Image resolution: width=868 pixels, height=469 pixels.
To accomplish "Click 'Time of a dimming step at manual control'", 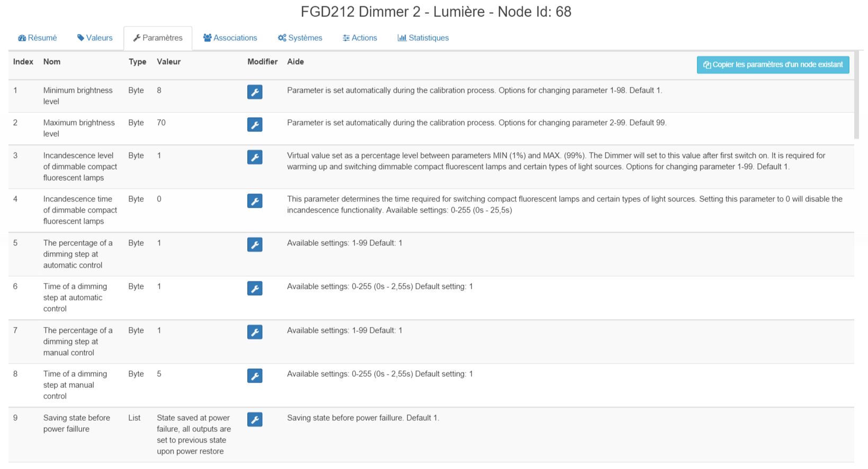I will pyautogui.click(x=75, y=385).
